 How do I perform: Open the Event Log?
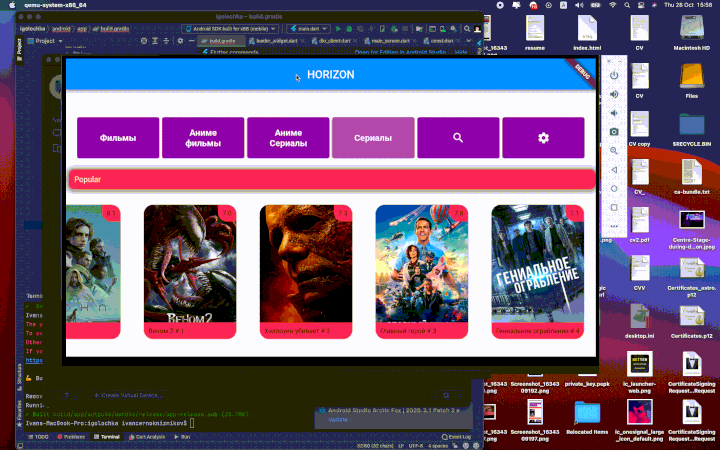coord(456,437)
